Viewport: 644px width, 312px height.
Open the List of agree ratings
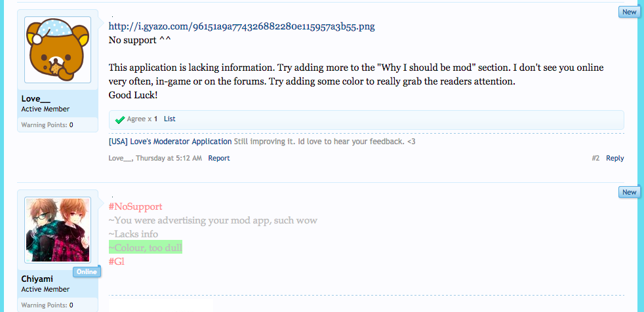point(170,119)
